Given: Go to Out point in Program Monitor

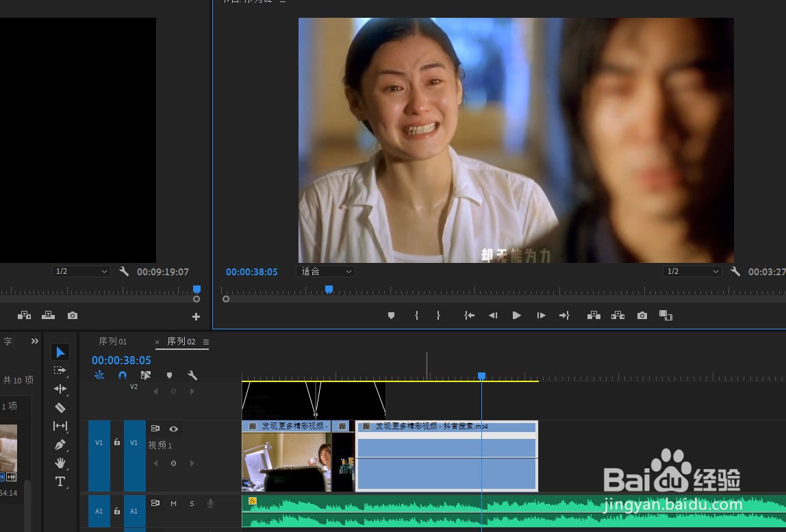Looking at the screenshot, I should coord(564,316).
